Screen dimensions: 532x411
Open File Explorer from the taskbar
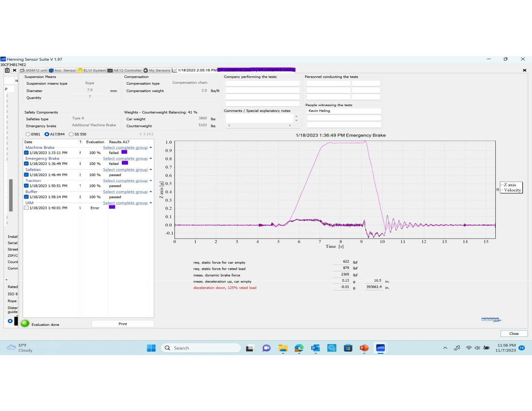(283, 348)
